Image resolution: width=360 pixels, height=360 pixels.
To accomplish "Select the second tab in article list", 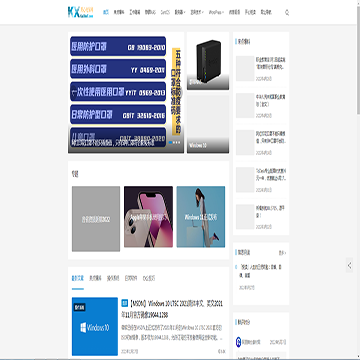I will tap(95, 278).
